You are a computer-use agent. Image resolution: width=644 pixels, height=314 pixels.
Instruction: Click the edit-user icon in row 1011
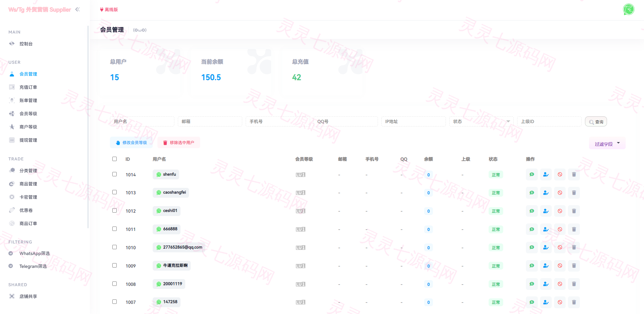click(546, 230)
